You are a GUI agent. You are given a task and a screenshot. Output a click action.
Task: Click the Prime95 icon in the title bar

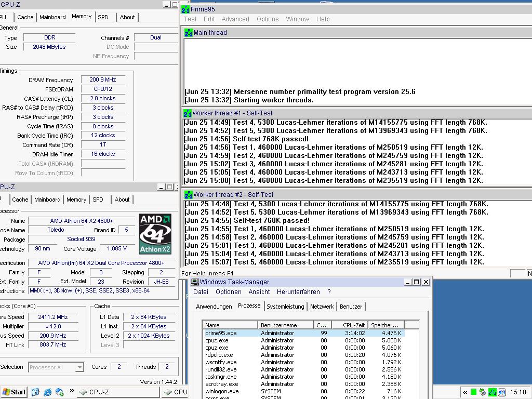coord(185,9)
